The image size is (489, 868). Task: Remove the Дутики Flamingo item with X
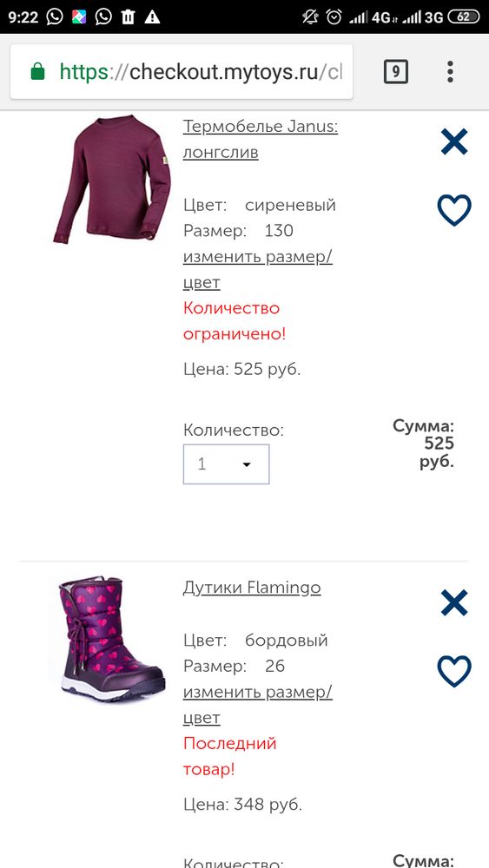pos(454,603)
